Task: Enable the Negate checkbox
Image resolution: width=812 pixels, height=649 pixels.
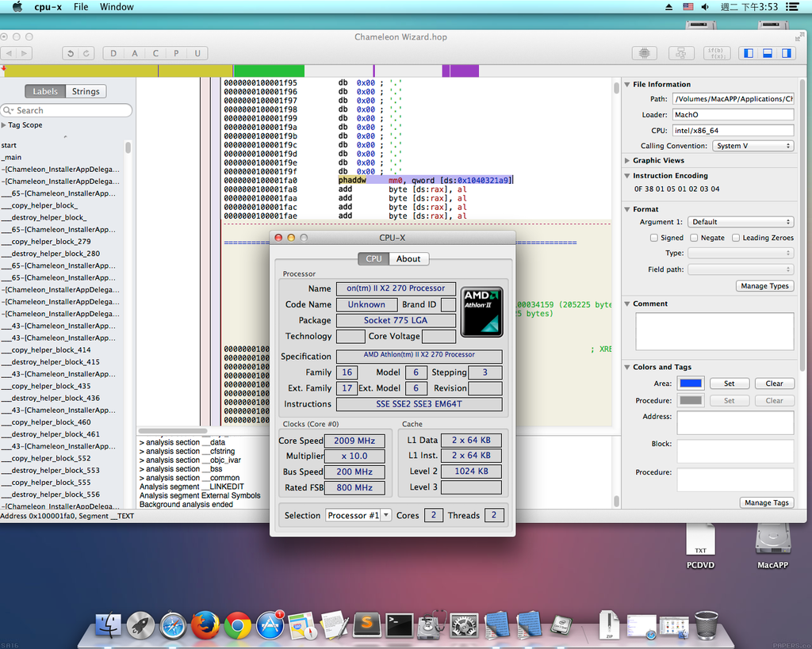Action: tap(694, 238)
